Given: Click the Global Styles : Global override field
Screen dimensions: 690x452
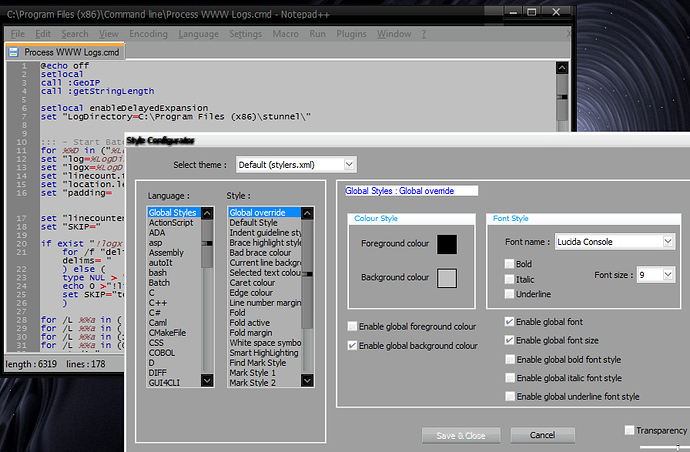Looking at the screenshot, I should pyautogui.click(x=411, y=191).
